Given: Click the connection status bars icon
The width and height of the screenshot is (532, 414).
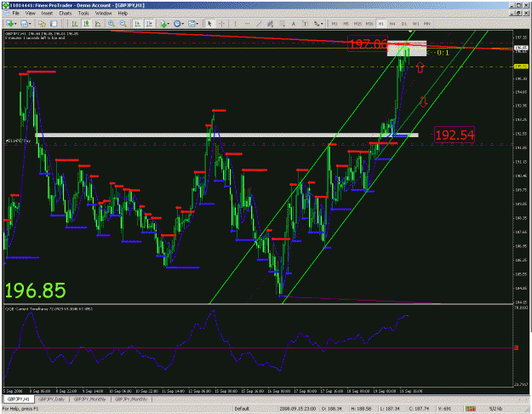Looking at the screenshot, I should [470, 409].
